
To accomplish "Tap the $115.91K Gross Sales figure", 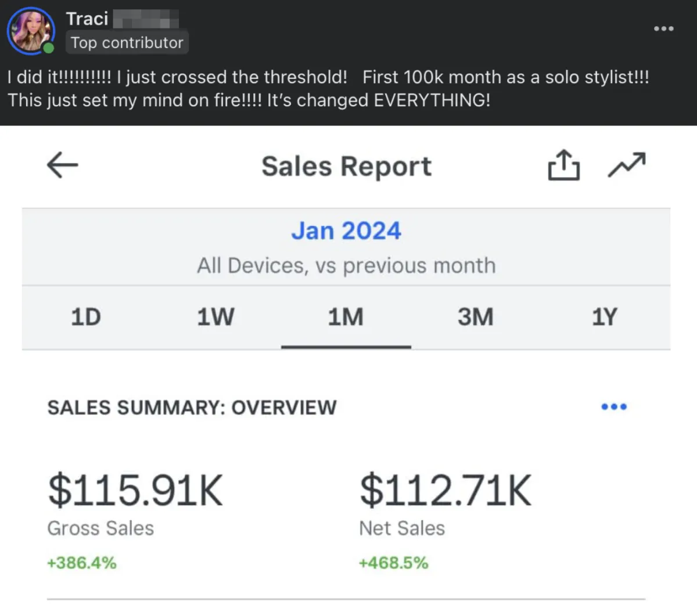I will (135, 491).
